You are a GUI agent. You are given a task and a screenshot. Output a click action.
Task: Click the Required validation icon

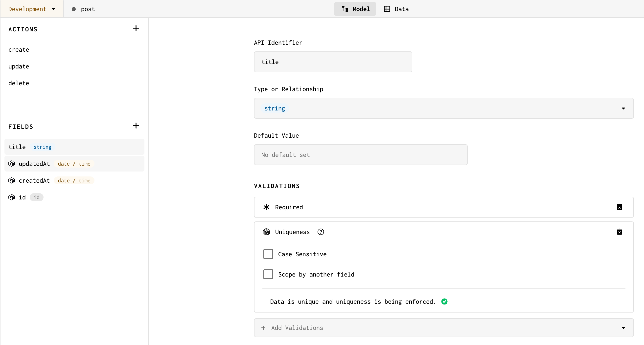(x=265, y=207)
